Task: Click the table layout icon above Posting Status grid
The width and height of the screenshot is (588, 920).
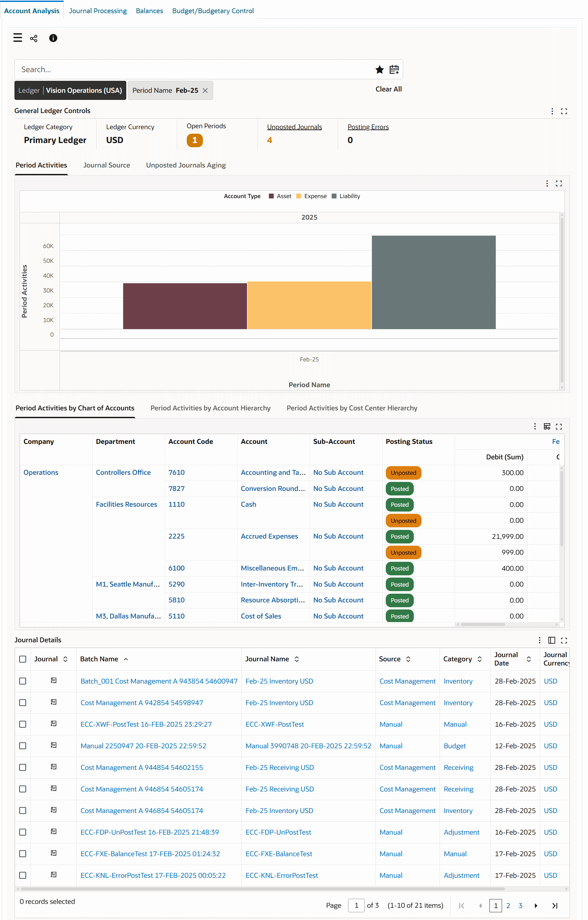Action: [x=547, y=426]
